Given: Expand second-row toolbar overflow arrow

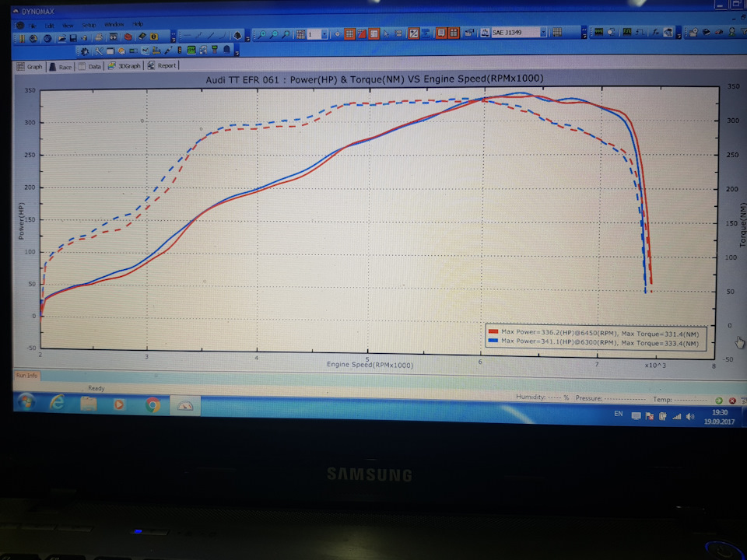Looking at the screenshot, I should [237, 51].
